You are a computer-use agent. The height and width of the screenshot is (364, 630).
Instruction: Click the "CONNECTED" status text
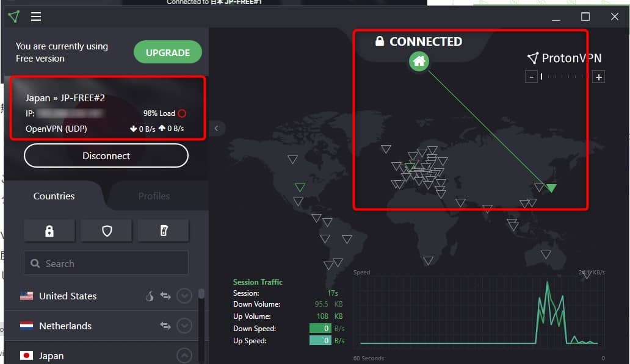click(426, 41)
